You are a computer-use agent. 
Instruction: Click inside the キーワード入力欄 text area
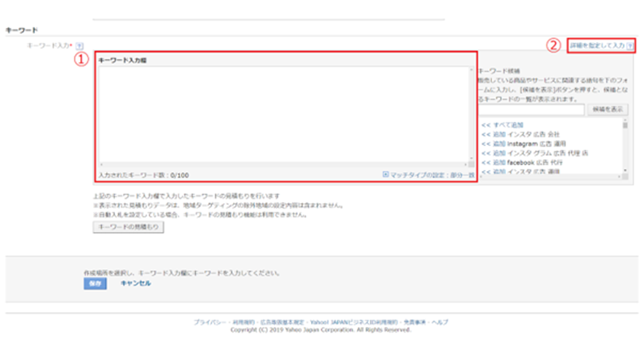[x=283, y=114]
